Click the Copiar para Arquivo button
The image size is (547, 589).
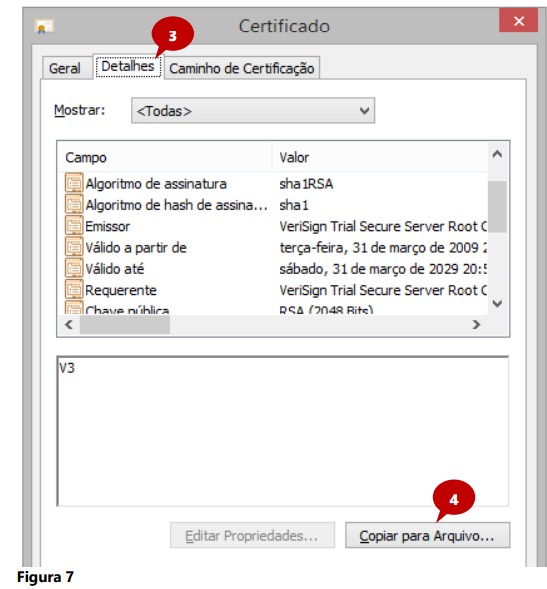(x=427, y=535)
